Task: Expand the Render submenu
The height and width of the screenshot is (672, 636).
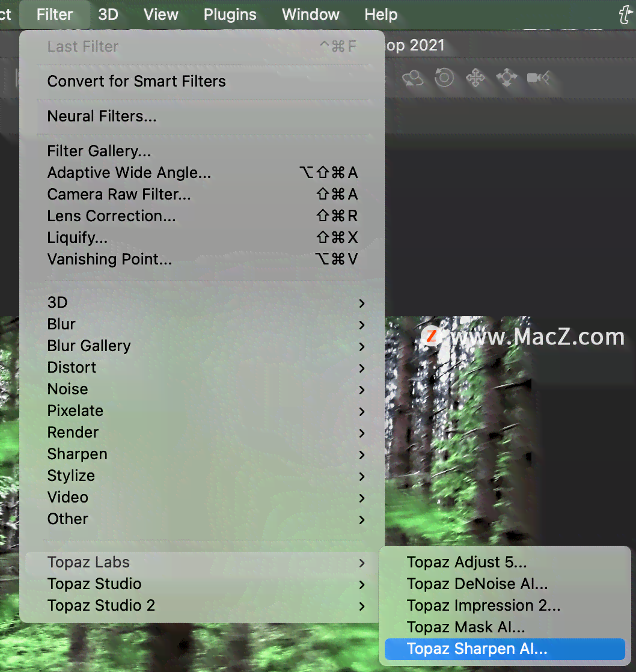Action: pyautogui.click(x=201, y=432)
